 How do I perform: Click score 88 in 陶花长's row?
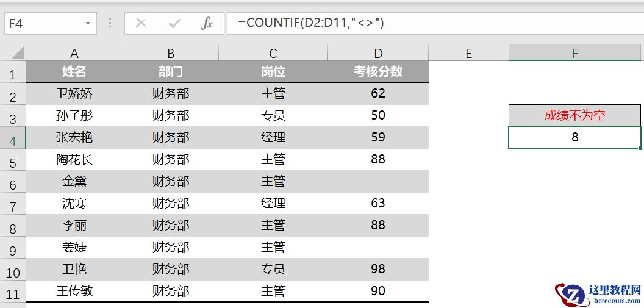coord(378,159)
